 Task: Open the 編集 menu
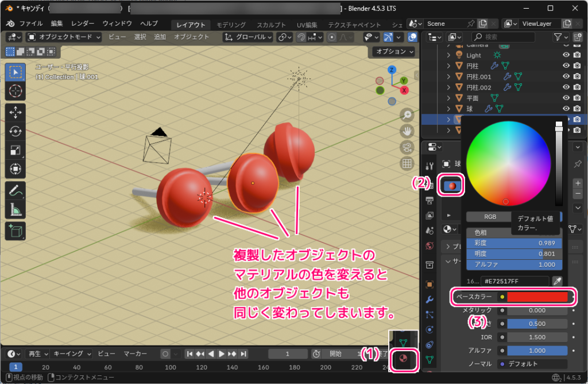click(x=57, y=24)
